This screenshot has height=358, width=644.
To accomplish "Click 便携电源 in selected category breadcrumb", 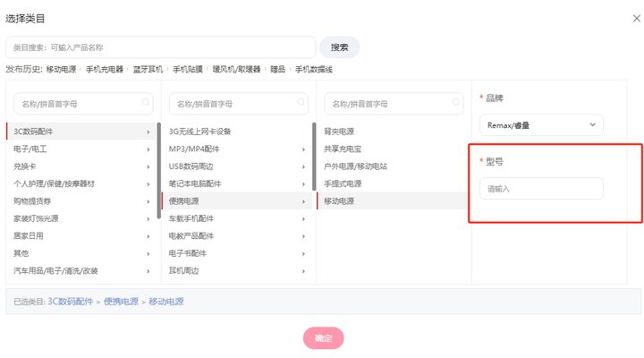I will 121,302.
